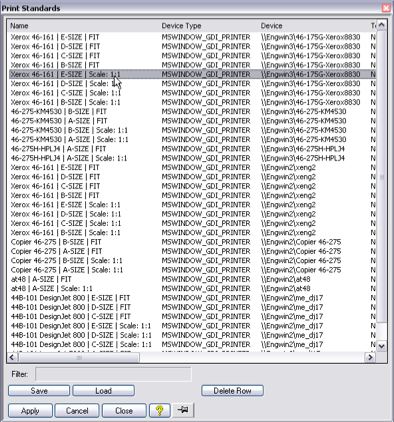Image resolution: width=394 pixels, height=422 pixels.
Task: Select the at48 A-SIZE FIT row
Action: tap(192, 279)
